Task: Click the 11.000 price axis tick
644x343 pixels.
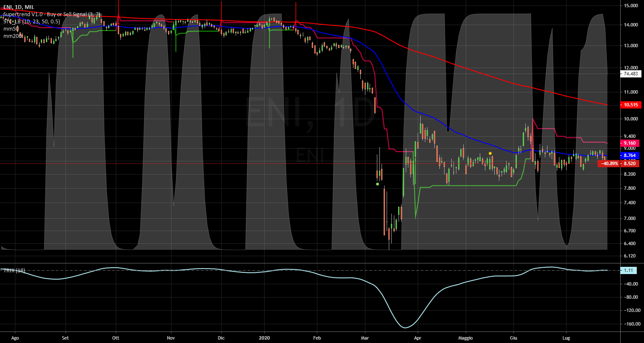Action: [630, 92]
